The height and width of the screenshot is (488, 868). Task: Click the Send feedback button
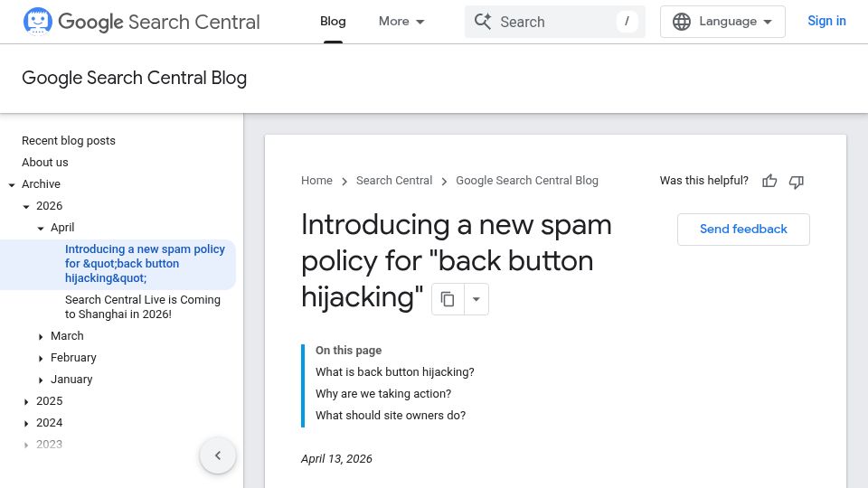click(x=743, y=229)
